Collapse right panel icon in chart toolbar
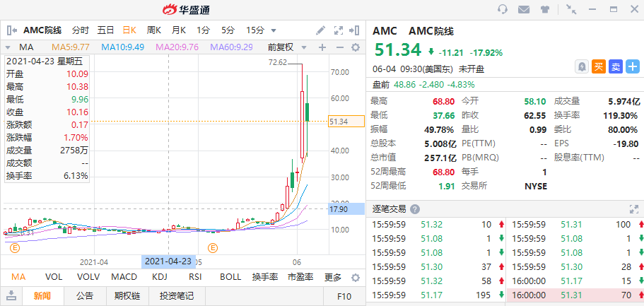The width and height of the screenshot is (644, 306). pos(354,30)
